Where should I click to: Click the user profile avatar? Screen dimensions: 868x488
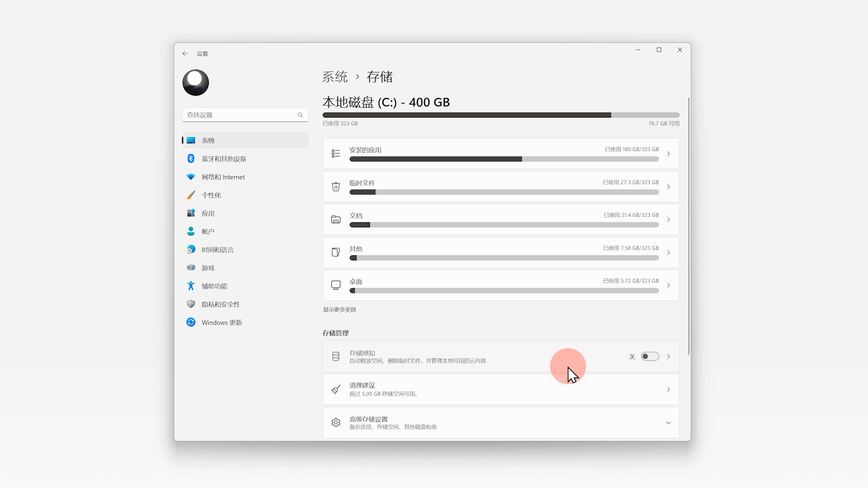click(x=196, y=83)
